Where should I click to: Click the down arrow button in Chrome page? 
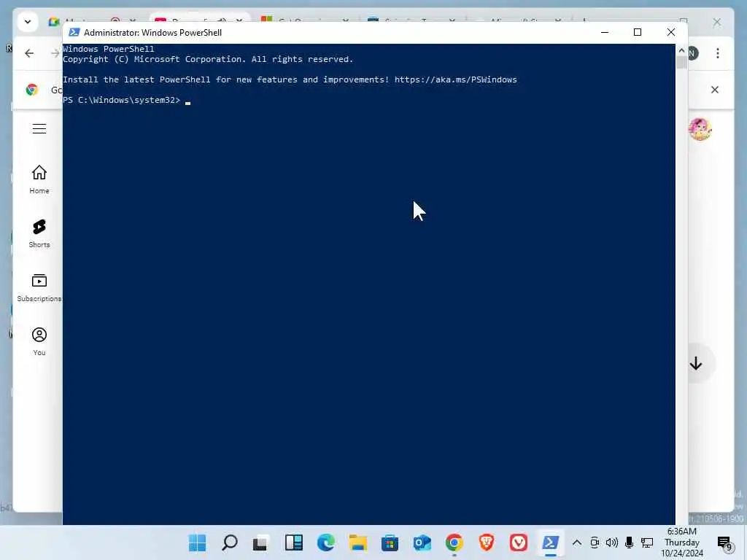point(696,363)
